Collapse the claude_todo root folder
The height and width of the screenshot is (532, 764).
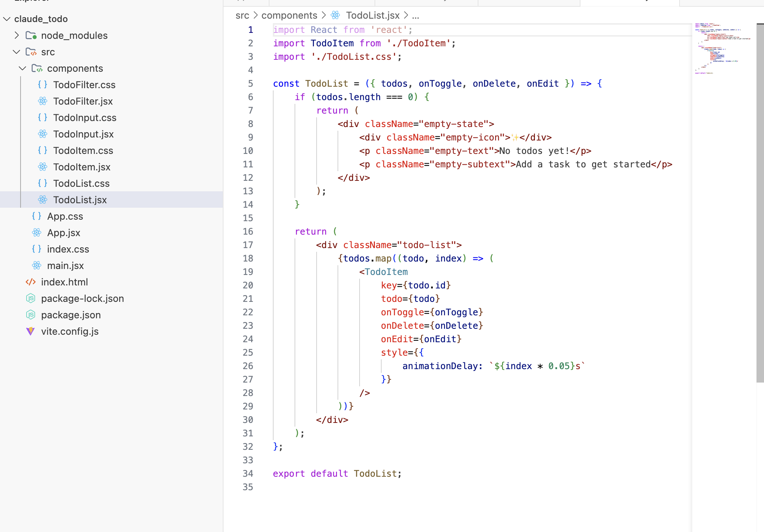point(7,19)
